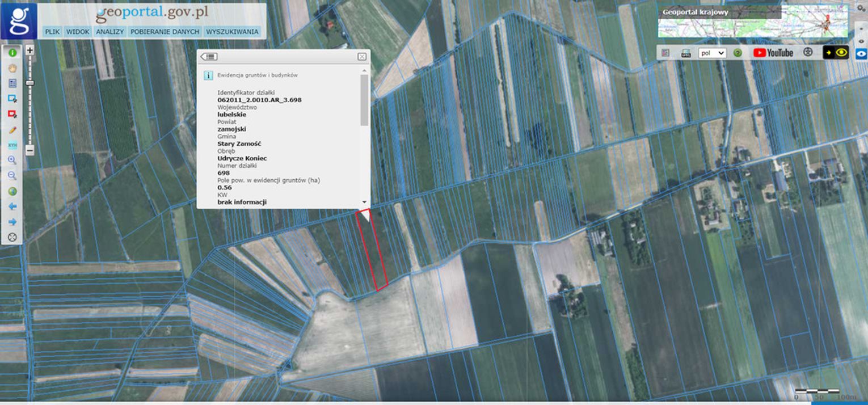Click the pencil drawing tool
The width and height of the screenshot is (868, 405).
(12, 129)
